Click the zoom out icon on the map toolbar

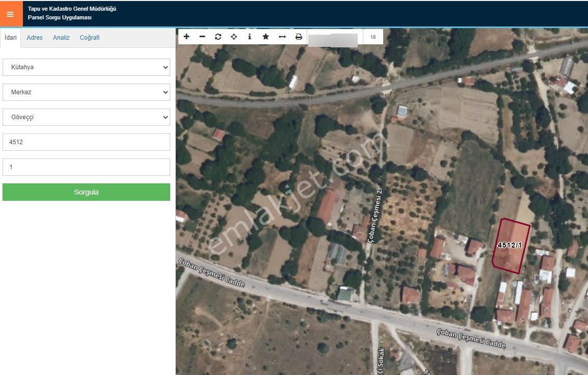pyautogui.click(x=202, y=36)
